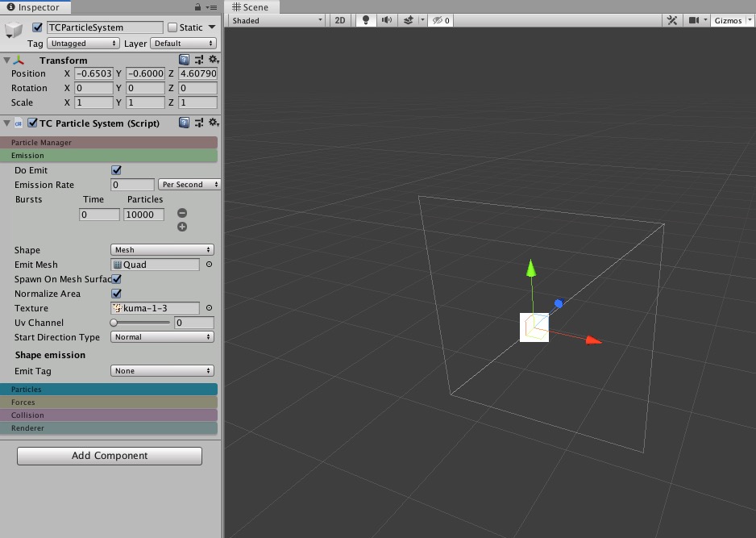Open the Shape dropdown showing Mesh
Screen dimensions: 756x538
click(162, 250)
